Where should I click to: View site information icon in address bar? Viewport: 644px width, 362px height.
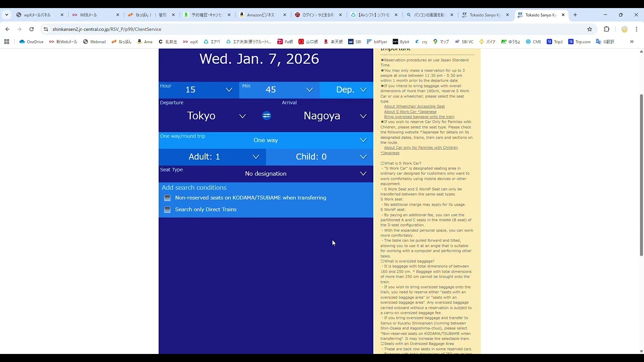tap(46, 29)
